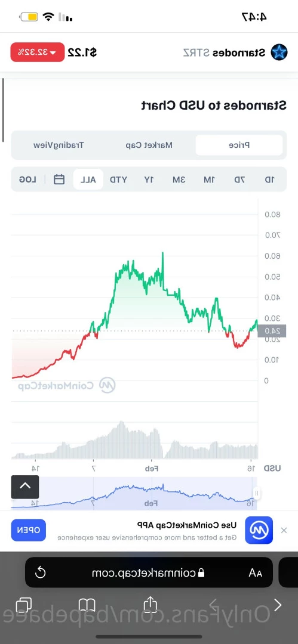Show open Safari tabs icon
Screen dimensions: 298x644
(23, 605)
